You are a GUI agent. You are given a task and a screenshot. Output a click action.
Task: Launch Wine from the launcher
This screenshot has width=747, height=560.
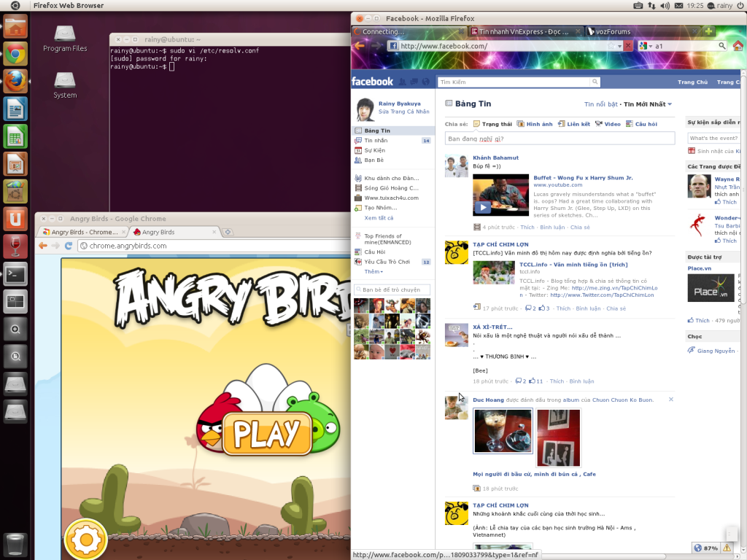[x=15, y=246]
